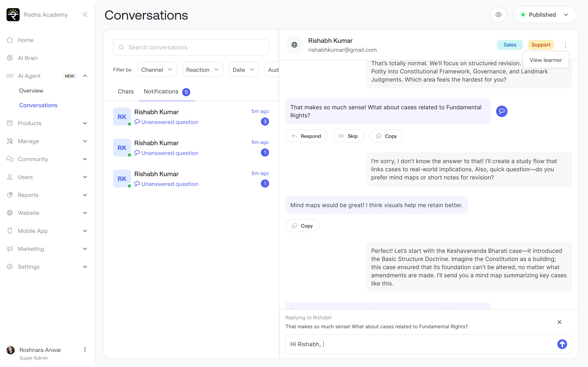Open AI Brain from sidebar
Viewport: 588px width, 367px height.
pos(28,58)
